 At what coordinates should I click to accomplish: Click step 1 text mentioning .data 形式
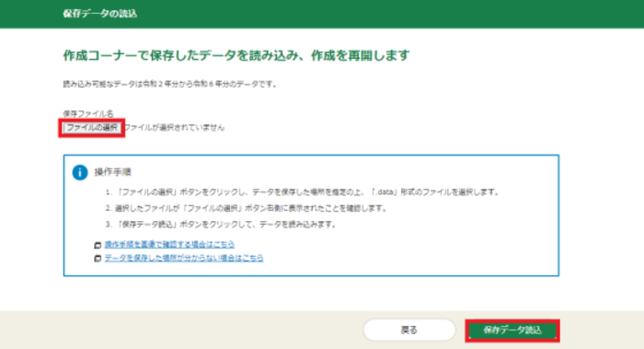click(x=303, y=192)
